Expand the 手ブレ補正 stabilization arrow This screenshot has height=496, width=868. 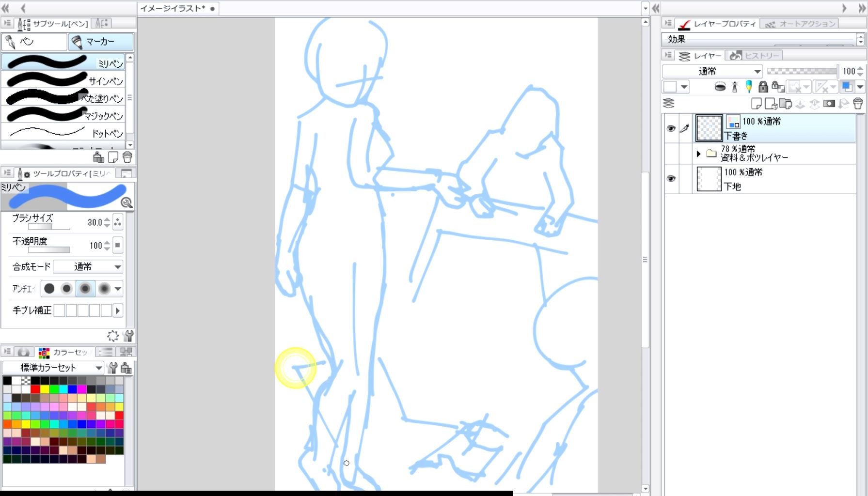coord(118,310)
